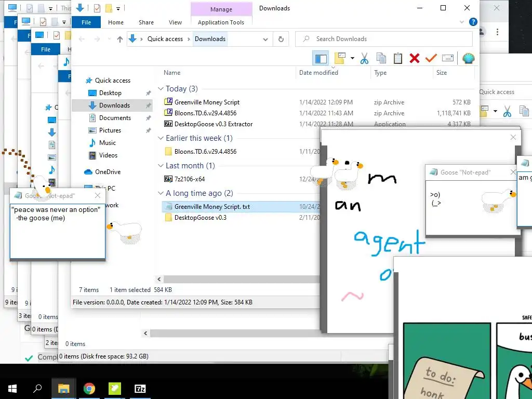
Task: Click the New folder icon in title bar
Action: click(109, 8)
